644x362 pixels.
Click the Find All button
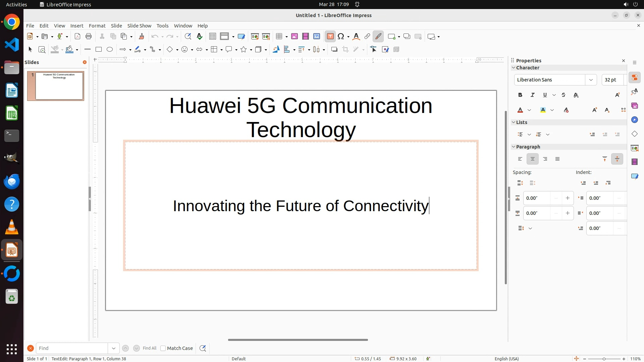tap(149, 348)
